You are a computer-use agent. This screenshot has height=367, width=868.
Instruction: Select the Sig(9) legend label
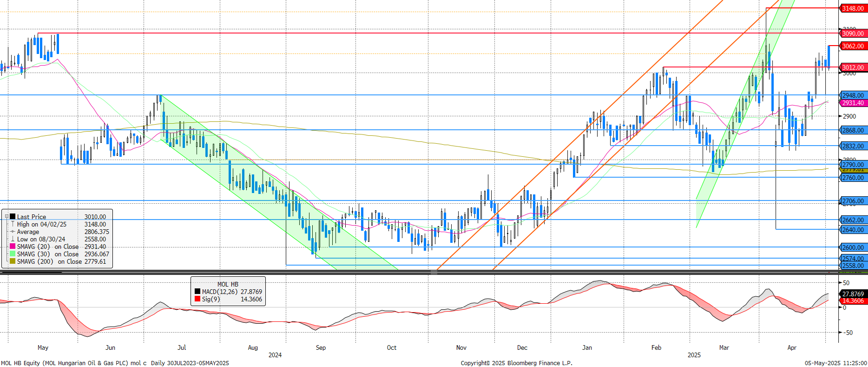click(x=211, y=299)
